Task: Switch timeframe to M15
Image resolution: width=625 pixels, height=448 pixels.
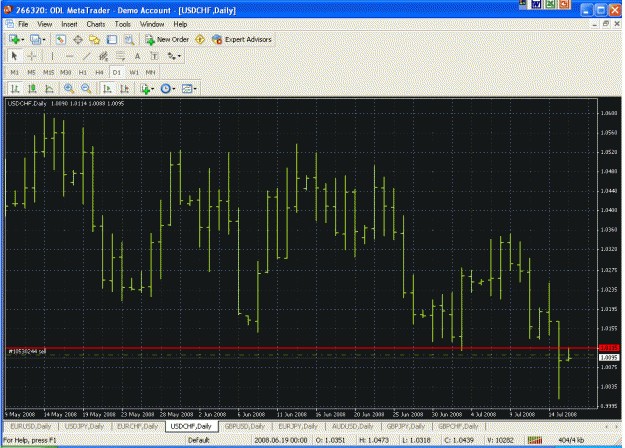Action: 49,73
